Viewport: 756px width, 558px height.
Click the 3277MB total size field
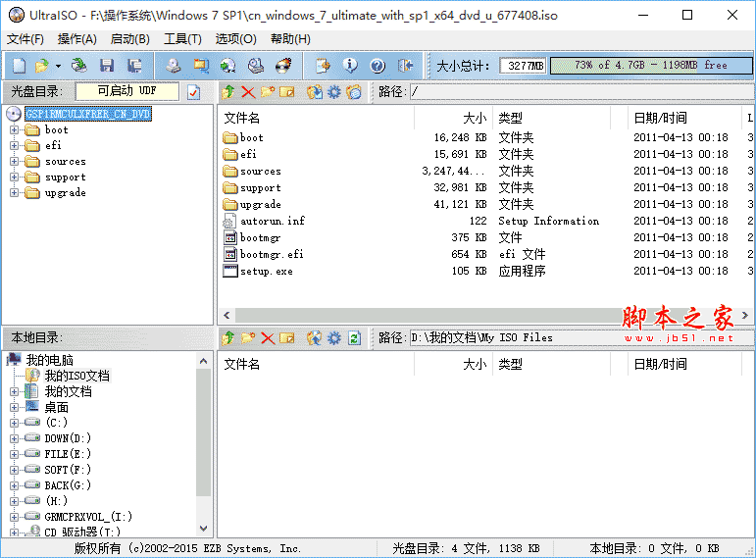click(523, 66)
